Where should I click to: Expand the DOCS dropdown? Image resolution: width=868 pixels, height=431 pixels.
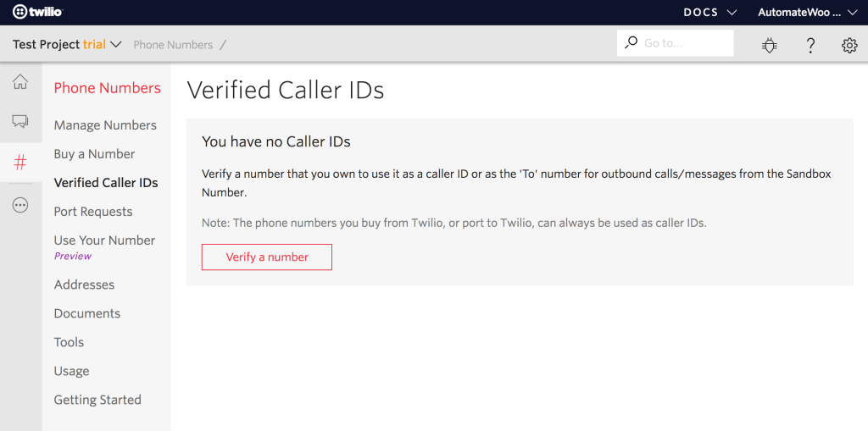pos(709,13)
